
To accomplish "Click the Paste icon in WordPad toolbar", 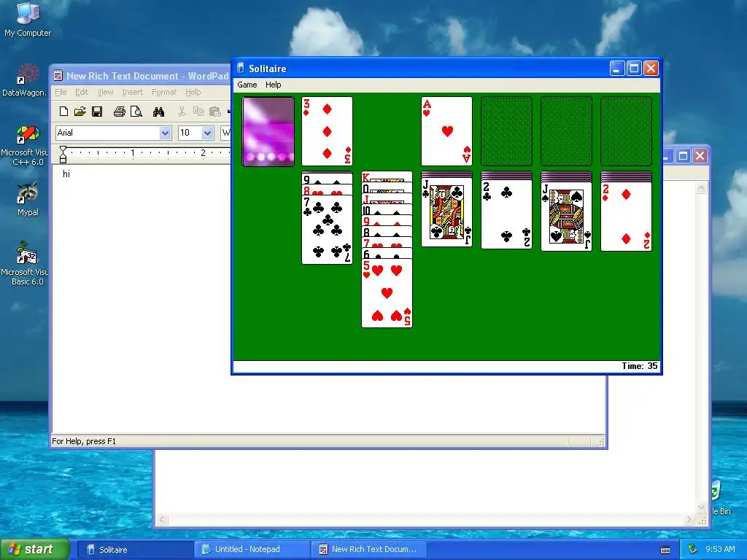I will pos(215,112).
